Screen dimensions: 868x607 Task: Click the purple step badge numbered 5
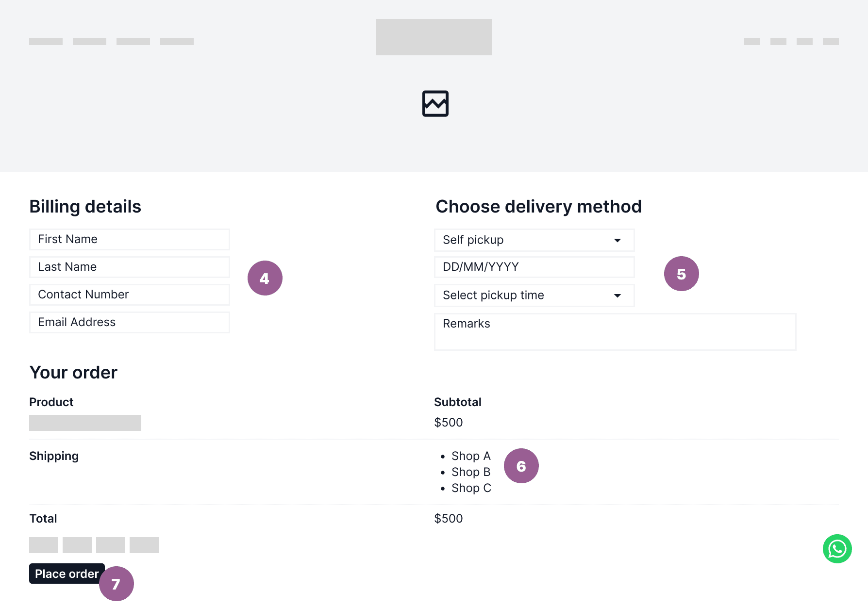pos(681,273)
